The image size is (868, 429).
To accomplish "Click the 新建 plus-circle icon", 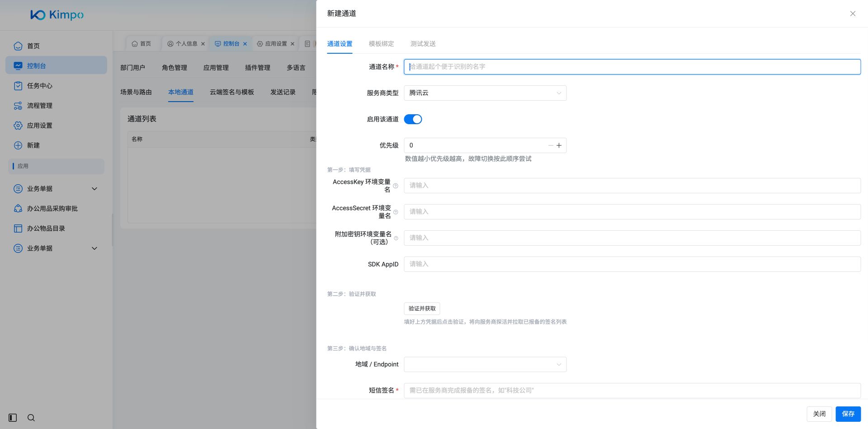I will tap(18, 145).
